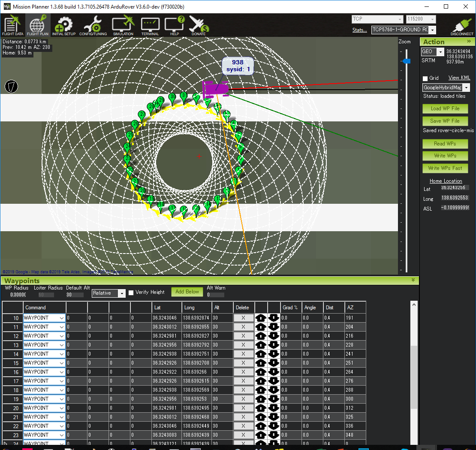Click the Home Location Lat field
476x450 pixels.
pyautogui.click(x=455, y=188)
